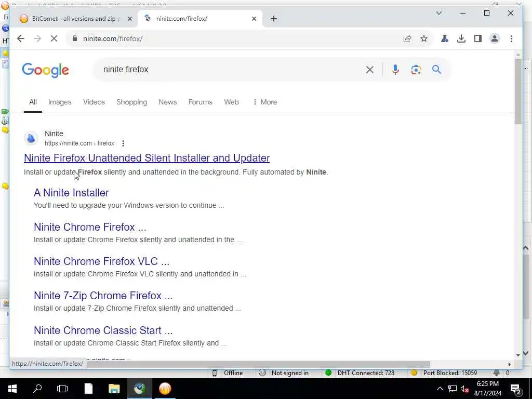
Task: Click the magnifier search button
Action: click(x=436, y=70)
